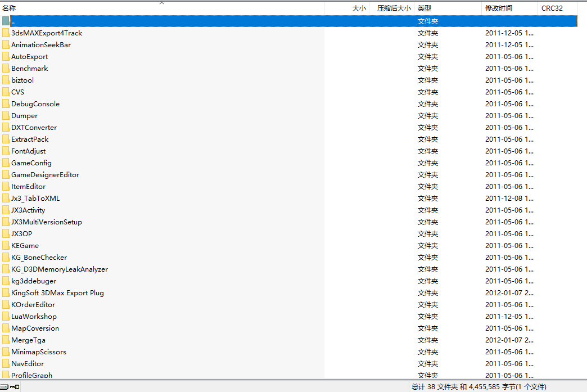Click the Jx3_TabToXML folder icon
Screen dimensions: 587x392
[x=6, y=199]
